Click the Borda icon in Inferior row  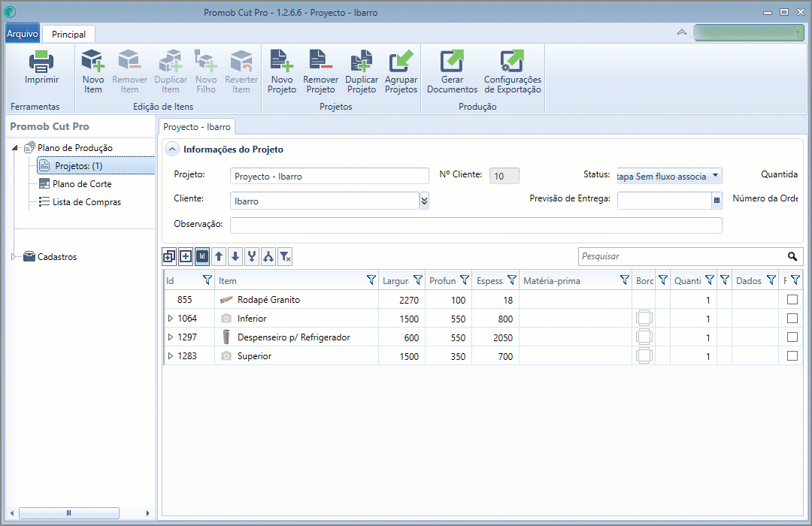(x=644, y=319)
